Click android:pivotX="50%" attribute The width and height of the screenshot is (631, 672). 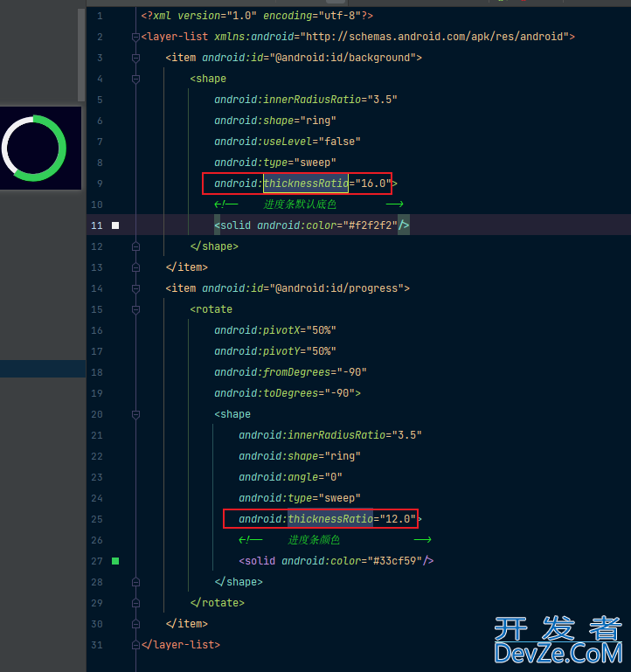click(x=275, y=330)
